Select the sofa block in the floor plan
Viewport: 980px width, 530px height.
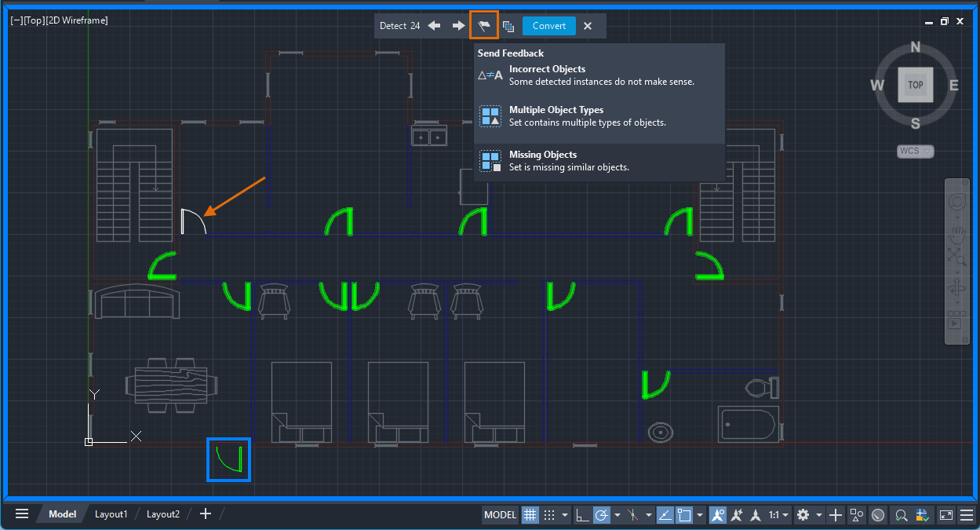click(137, 302)
